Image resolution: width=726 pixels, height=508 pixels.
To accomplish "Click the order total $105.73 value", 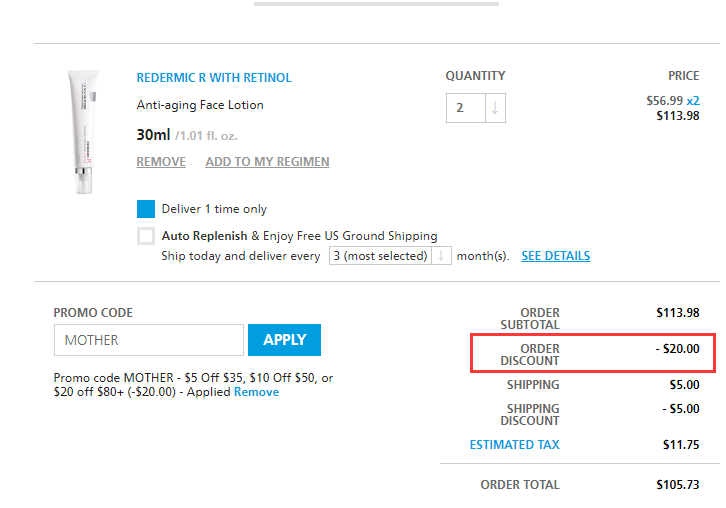I will (x=677, y=484).
